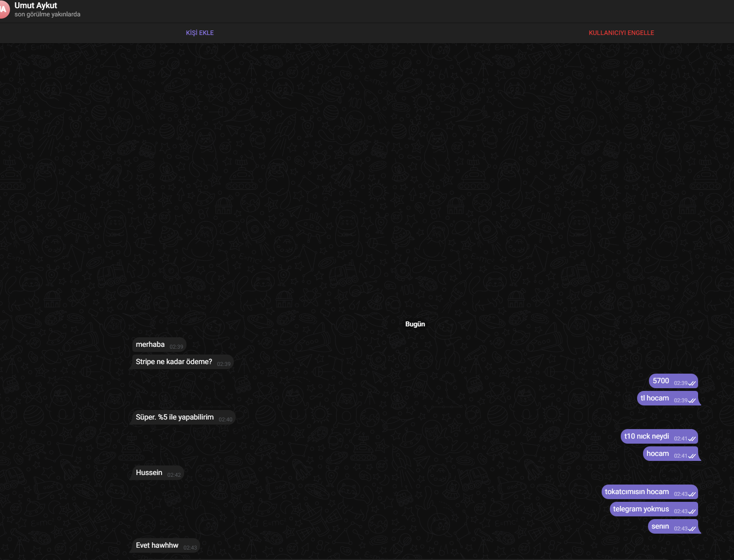Click read checkmarks on "tokatcımısın hocam"

click(692, 494)
